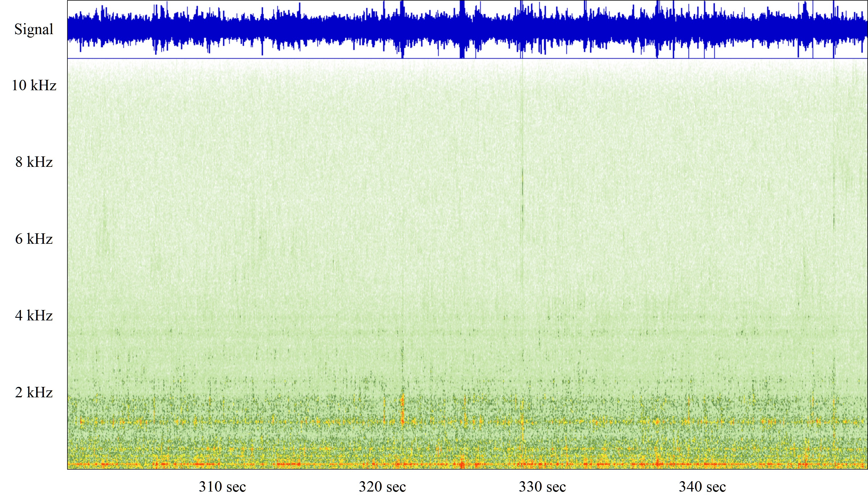
Task: Click the dark vertical streak near 329 sec
Action: (x=523, y=182)
